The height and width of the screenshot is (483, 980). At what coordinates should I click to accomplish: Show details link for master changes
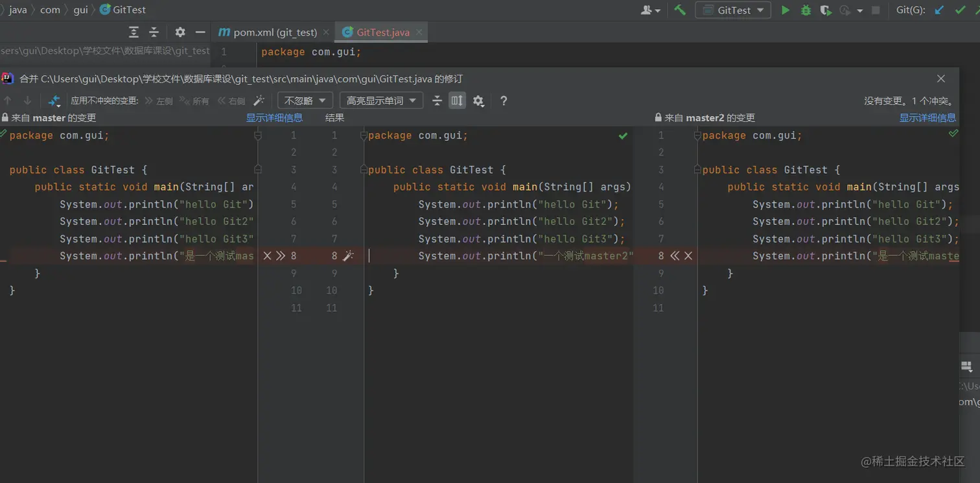tap(274, 118)
